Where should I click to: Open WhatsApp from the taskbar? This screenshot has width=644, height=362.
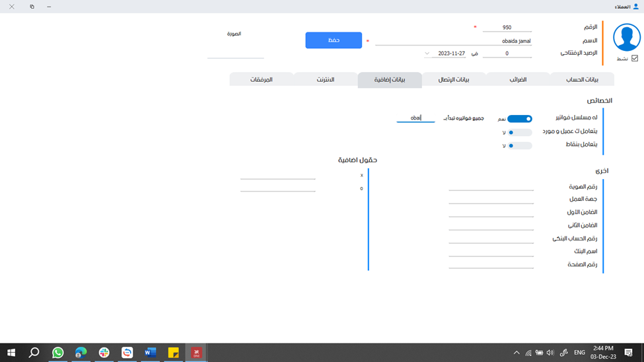tap(58, 353)
